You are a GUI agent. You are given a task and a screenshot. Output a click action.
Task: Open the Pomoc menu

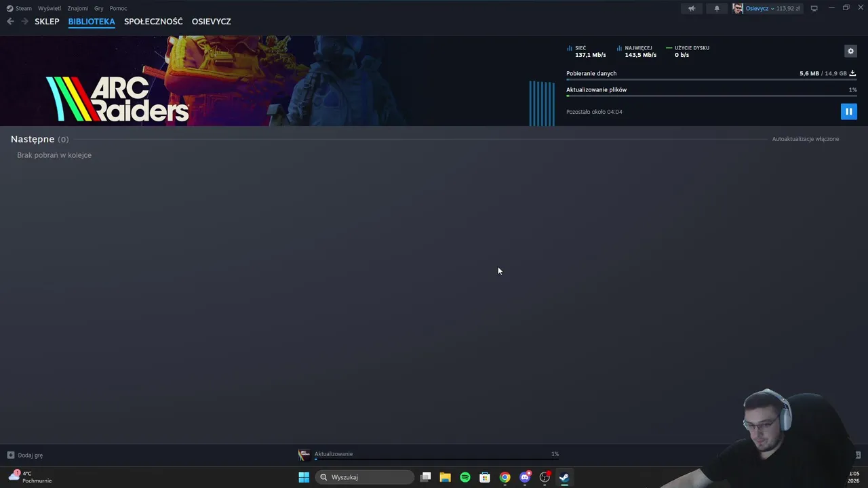point(118,8)
